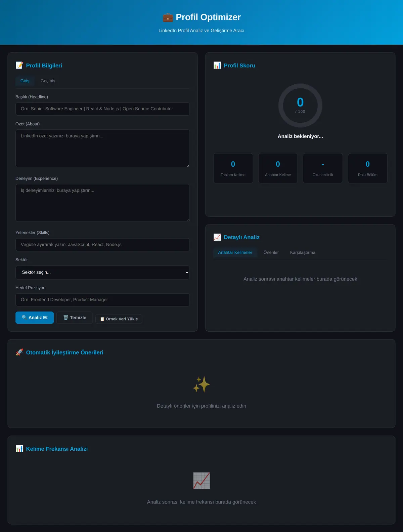Viewport: 403px width, 532px height.
Task: Focus the Özet (About) text area
Action: point(102,148)
